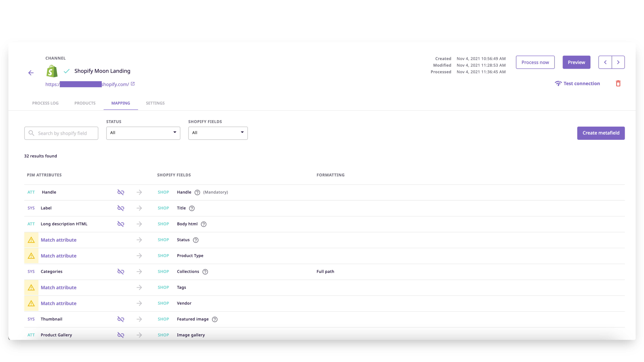Click the search magnifier icon
This screenshot has height=362, width=644.
click(x=31, y=133)
